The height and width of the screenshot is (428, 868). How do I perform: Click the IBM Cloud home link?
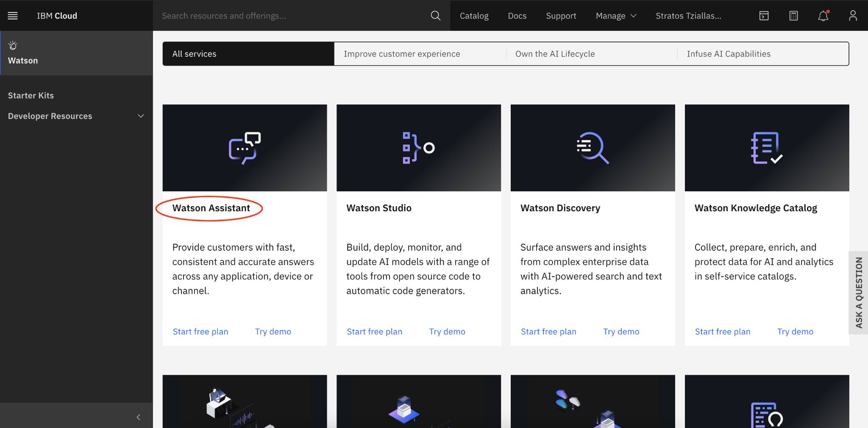click(57, 16)
